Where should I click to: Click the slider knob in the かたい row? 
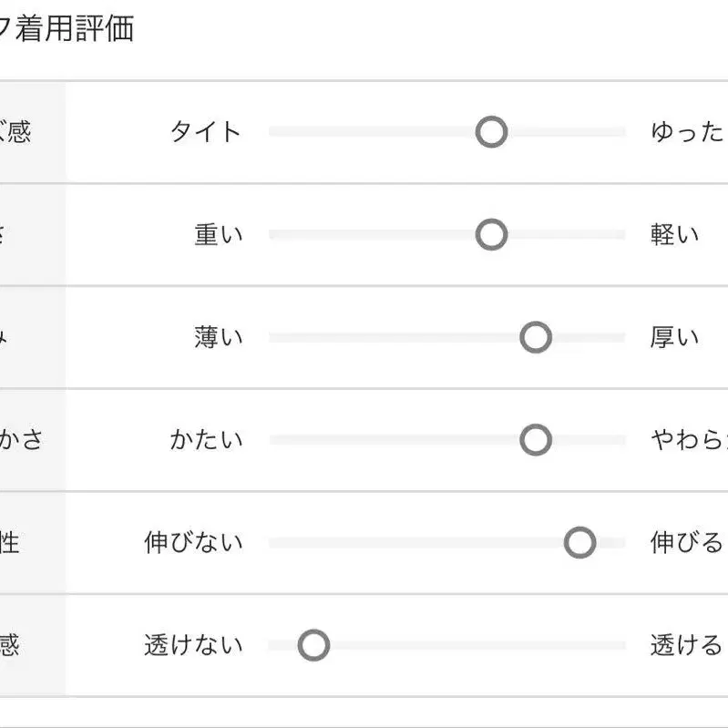536,441
